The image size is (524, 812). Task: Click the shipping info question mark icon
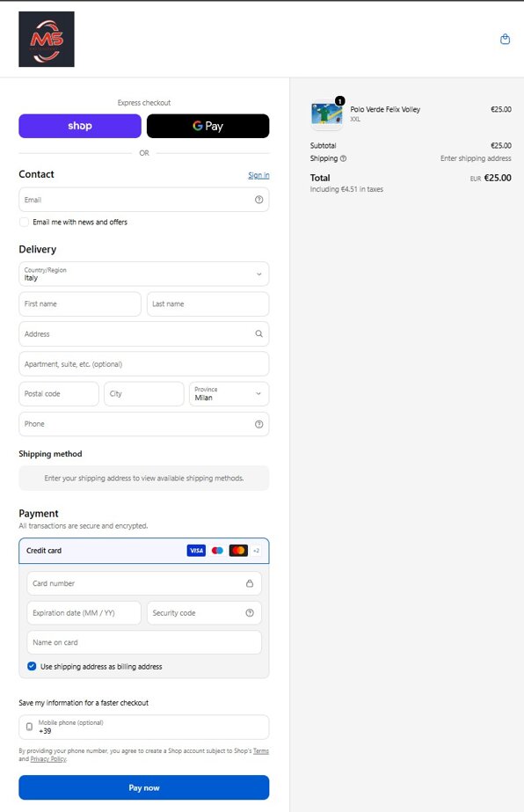pyautogui.click(x=343, y=158)
